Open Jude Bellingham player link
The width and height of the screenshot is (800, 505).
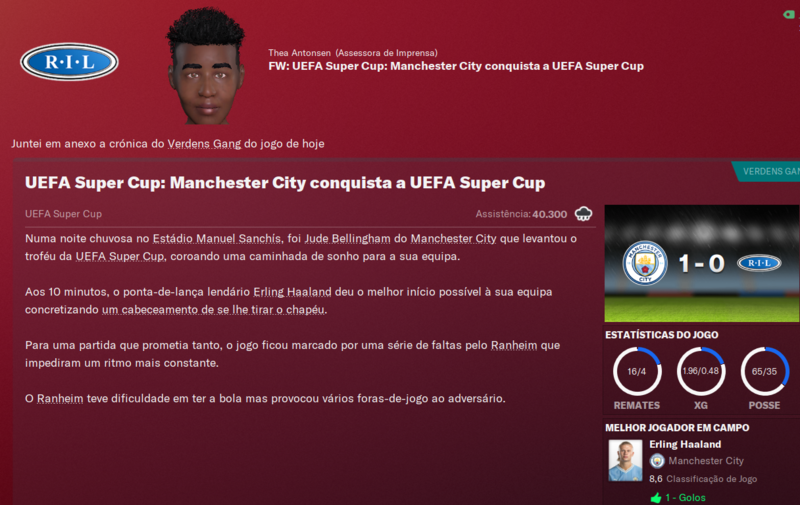[x=347, y=239]
